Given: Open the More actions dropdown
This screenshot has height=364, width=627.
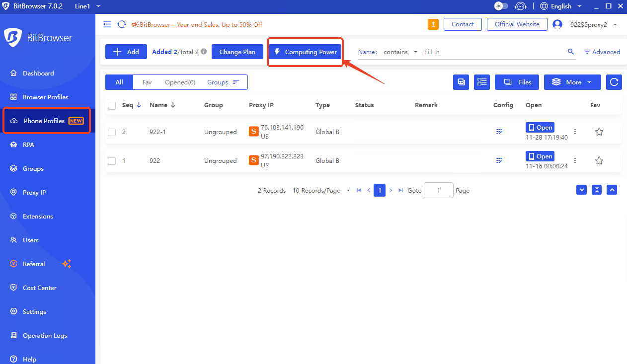Looking at the screenshot, I should coord(572,82).
